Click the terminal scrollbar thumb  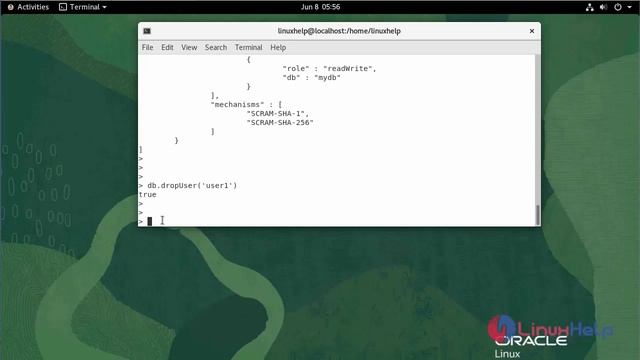[538, 215]
